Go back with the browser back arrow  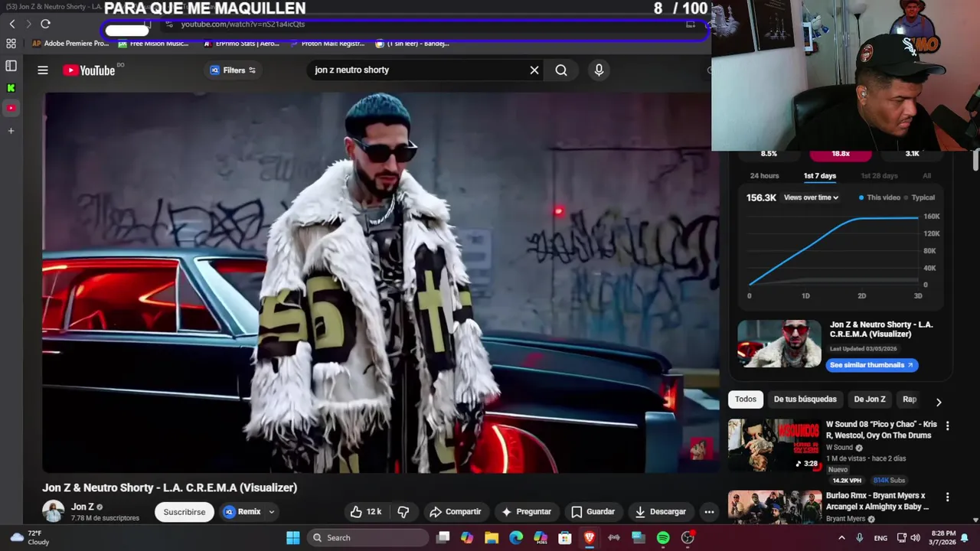(12, 24)
